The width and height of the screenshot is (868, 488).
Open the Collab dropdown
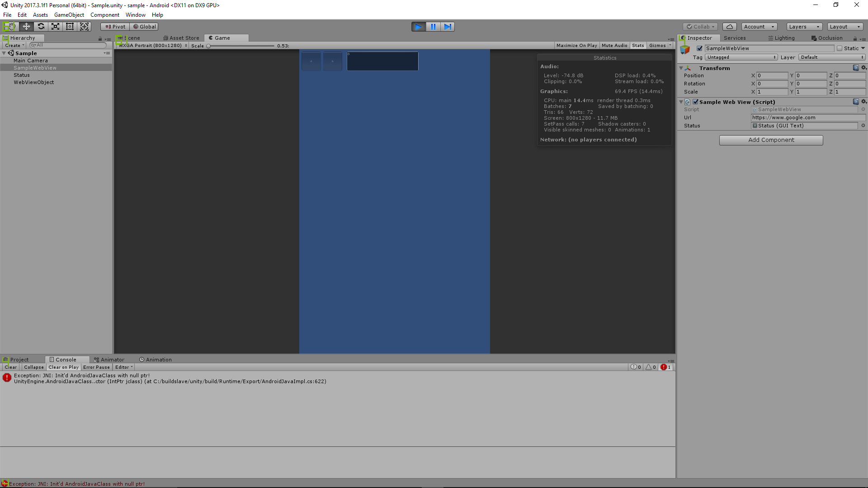(700, 27)
